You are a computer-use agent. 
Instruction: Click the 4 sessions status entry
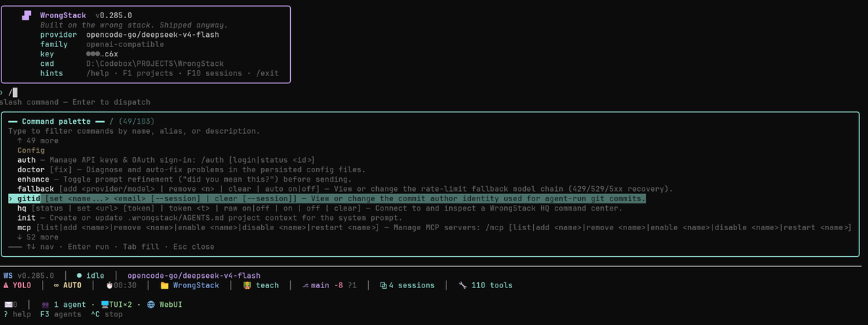pos(407,285)
